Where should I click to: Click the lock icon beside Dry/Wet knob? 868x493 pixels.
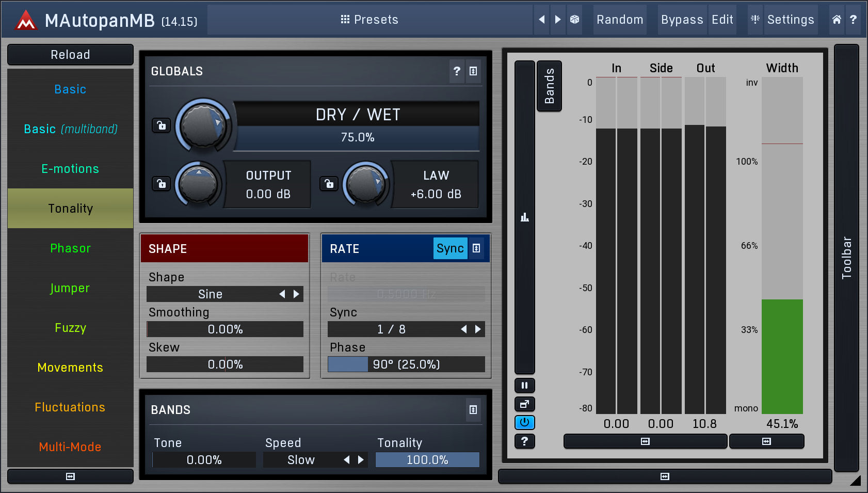pos(162,125)
